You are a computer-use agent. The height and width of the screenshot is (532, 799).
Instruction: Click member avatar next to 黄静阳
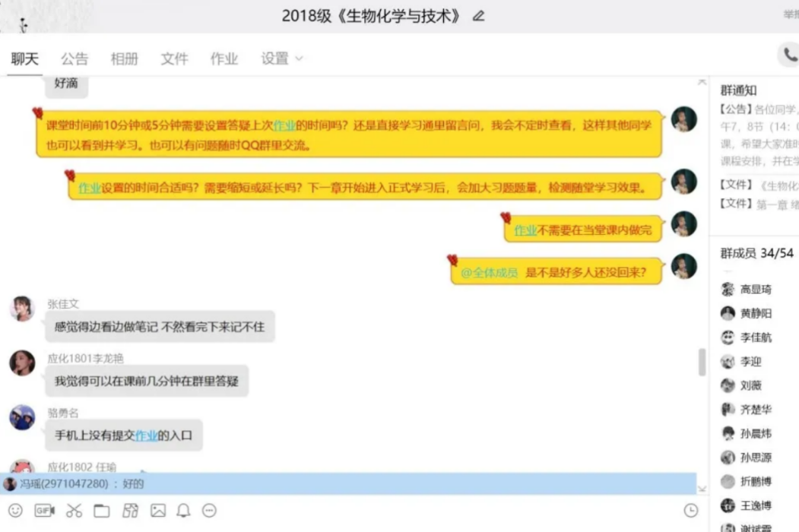pyautogui.click(x=727, y=313)
